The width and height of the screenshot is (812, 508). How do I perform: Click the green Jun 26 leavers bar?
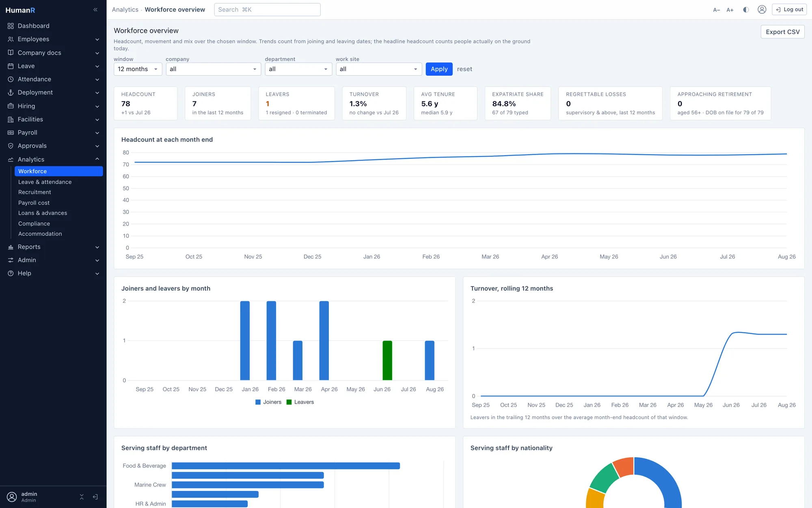coord(387,360)
